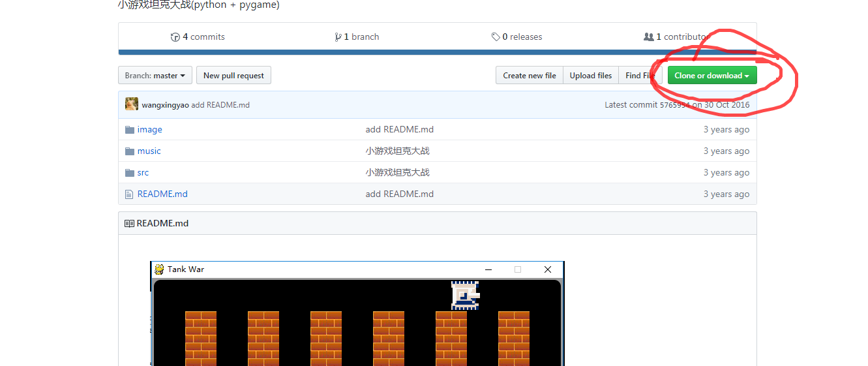This screenshot has width=868, height=366.
Task: Open the image row commit message add README.md
Action: 400,130
